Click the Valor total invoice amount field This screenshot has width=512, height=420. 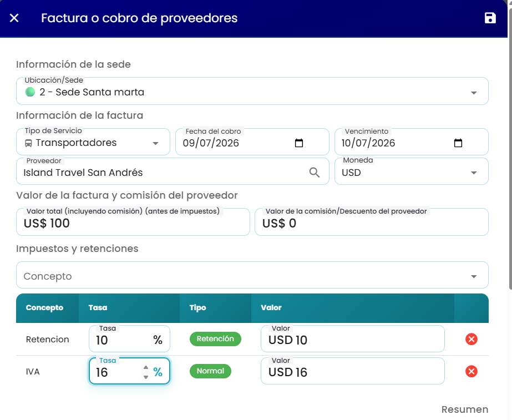[x=133, y=222]
